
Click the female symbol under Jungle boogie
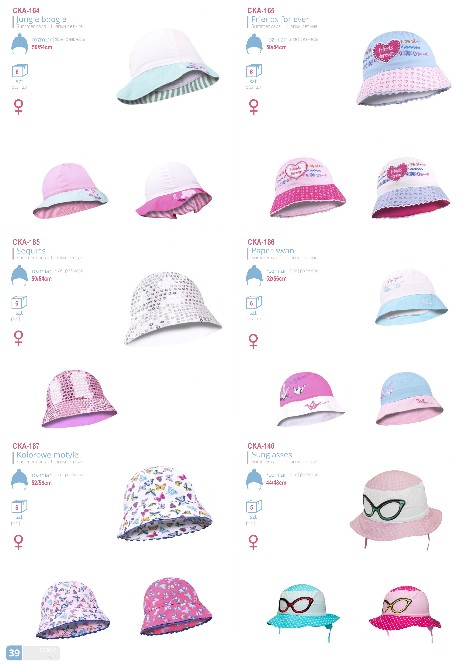point(19,107)
